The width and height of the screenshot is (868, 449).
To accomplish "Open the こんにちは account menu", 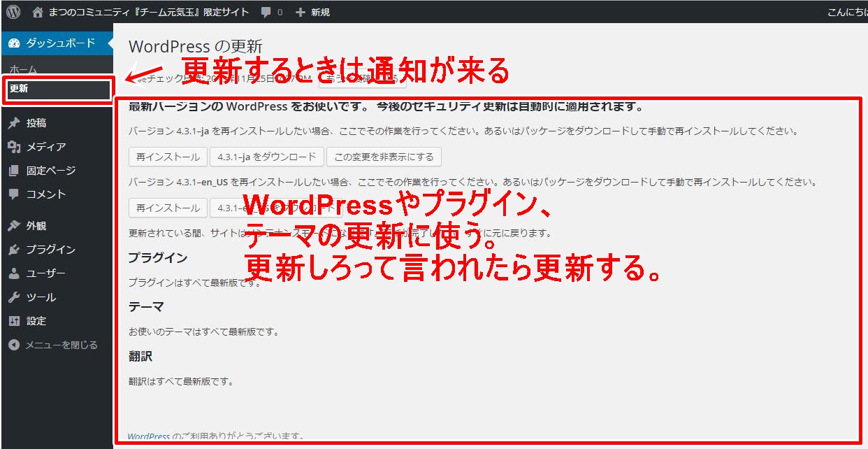I will click(x=847, y=13).
